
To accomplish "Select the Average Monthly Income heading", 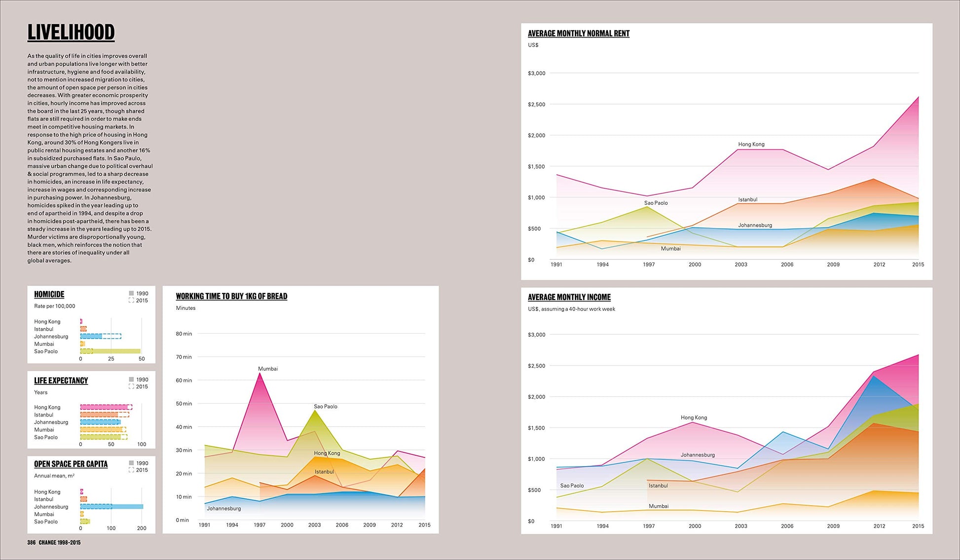I will click(x=569, y=297).
